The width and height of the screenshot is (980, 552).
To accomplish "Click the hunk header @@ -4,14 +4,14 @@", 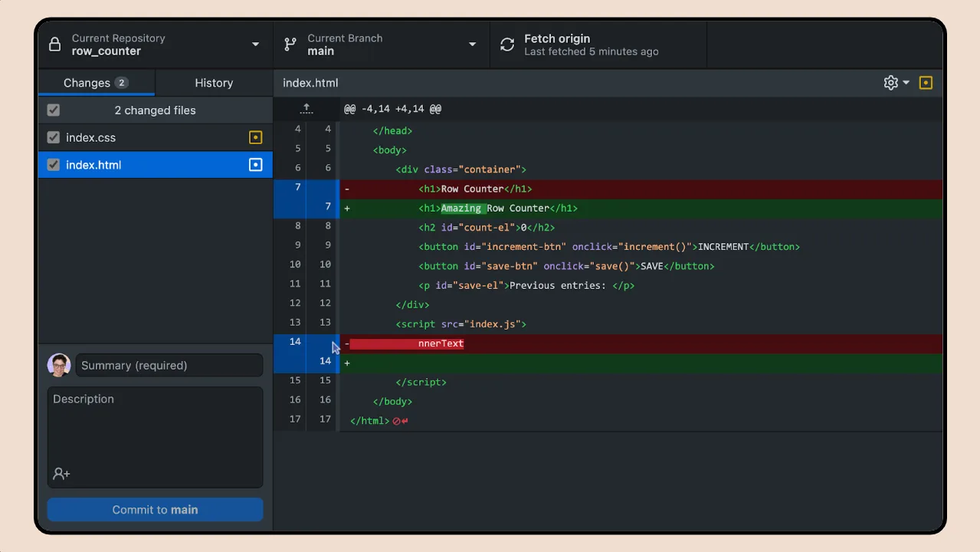I will (x=392, y=109).
